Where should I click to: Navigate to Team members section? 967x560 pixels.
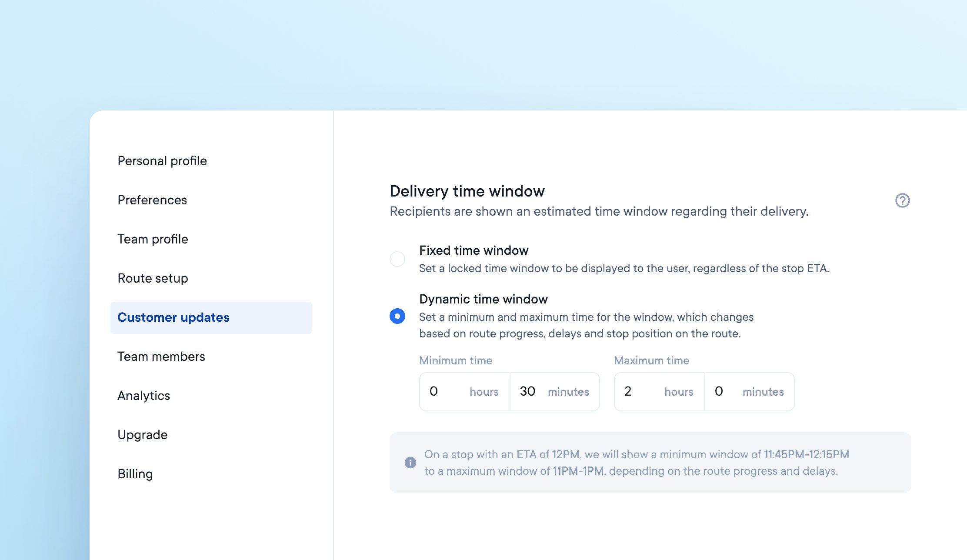(x=161, y=356)
